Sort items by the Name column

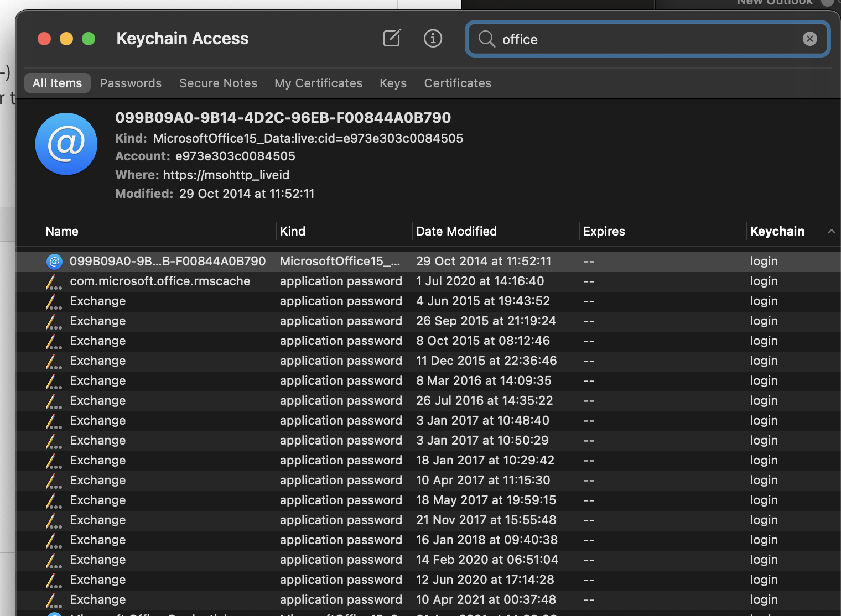tap(62, 232)
